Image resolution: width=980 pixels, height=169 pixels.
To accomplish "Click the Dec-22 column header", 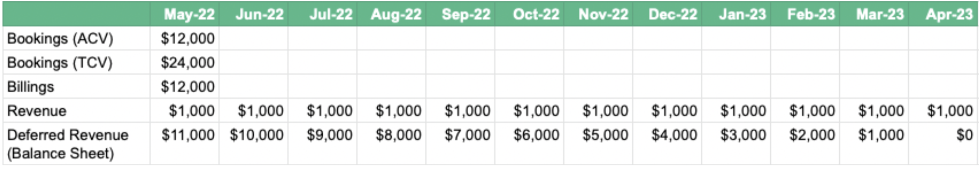I will pyautogui.click(x=673, y=15).
